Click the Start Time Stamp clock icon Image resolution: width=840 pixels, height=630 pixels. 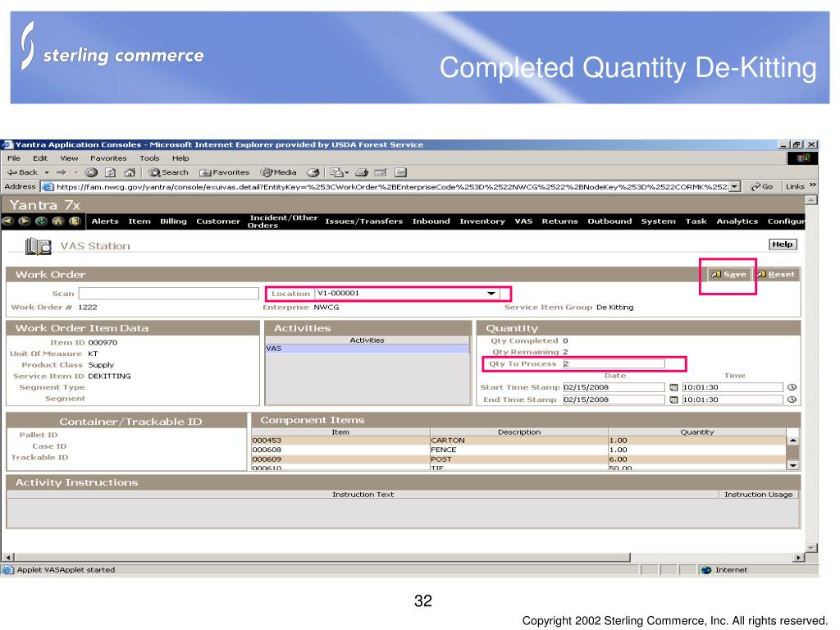(792, 387)
